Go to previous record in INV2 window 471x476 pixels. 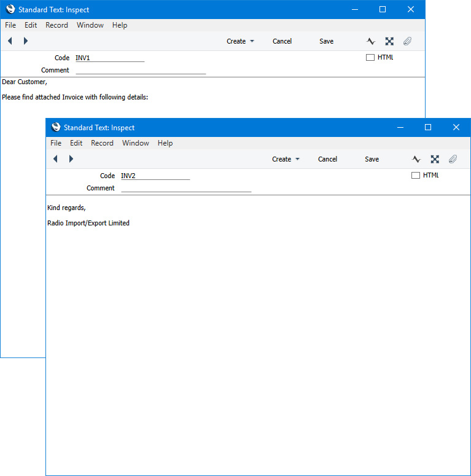tap(55, 159)
